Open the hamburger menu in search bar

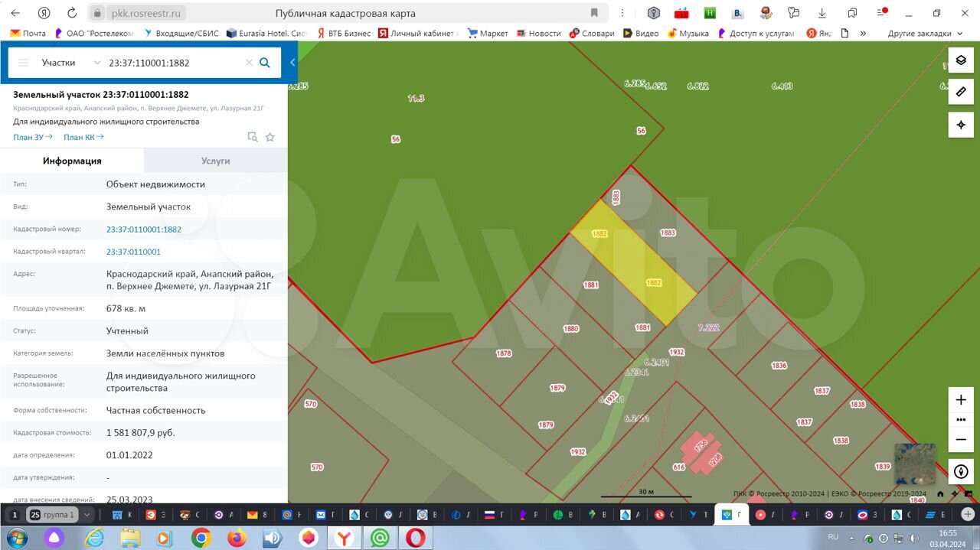tap(24, 63)
